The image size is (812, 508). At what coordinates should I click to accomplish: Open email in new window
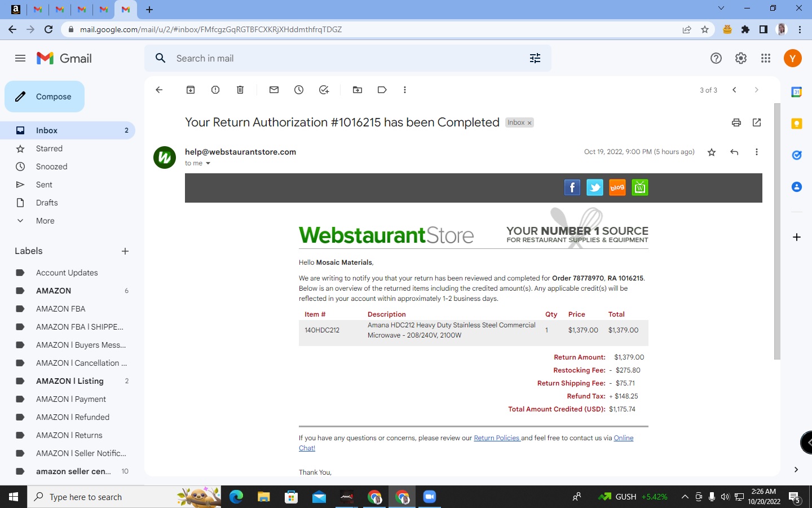pyautogui.click(x=757, y=122)
